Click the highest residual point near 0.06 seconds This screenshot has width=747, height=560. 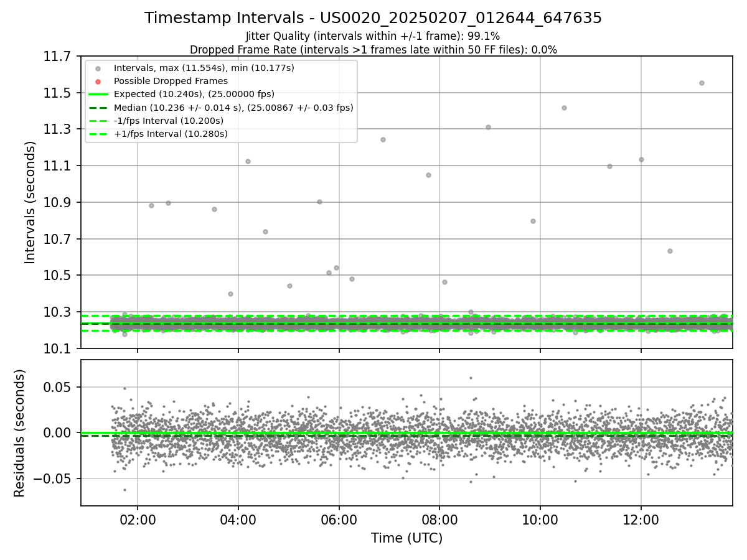coord(471,378)
